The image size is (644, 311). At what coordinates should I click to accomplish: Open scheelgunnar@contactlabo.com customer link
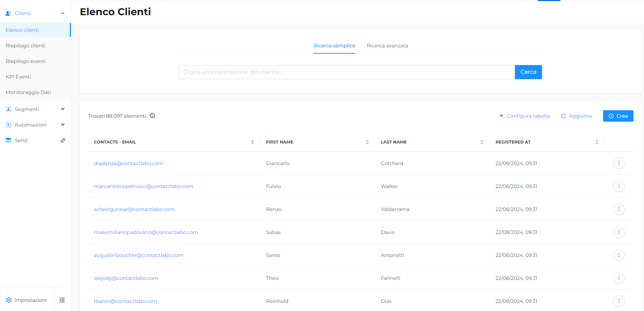click(x=134, y=209)
